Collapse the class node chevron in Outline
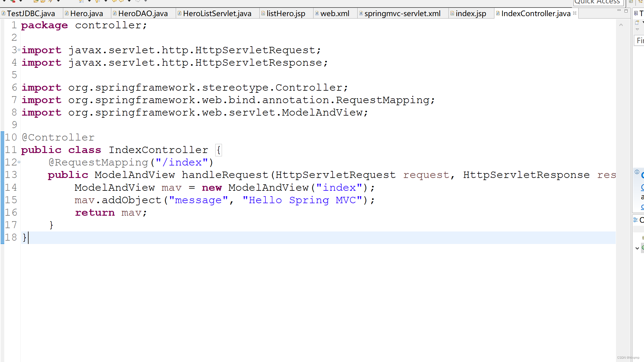The width and height of the screenshot is (644, 362). click(x=637, y=248)
